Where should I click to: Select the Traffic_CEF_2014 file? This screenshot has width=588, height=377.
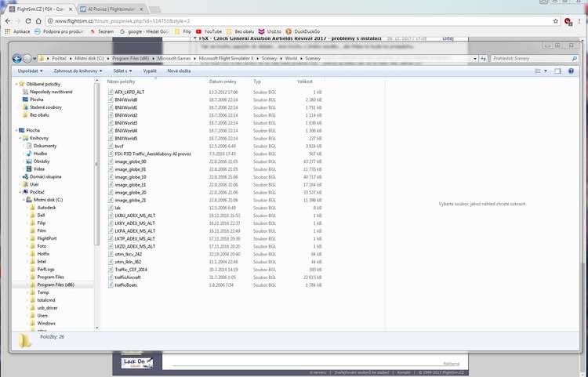click(x=128, y=270)
